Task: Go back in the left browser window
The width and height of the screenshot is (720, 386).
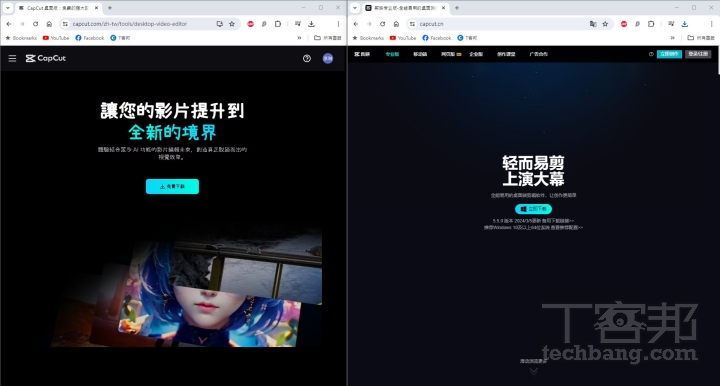Action: [x=9, y=24]
